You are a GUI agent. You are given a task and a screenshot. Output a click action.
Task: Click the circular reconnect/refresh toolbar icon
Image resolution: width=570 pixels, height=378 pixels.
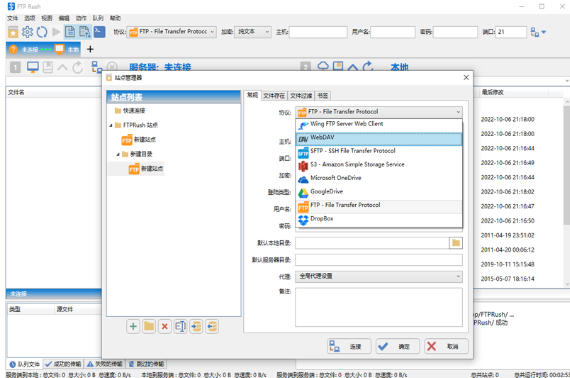[x=42, y=32]
